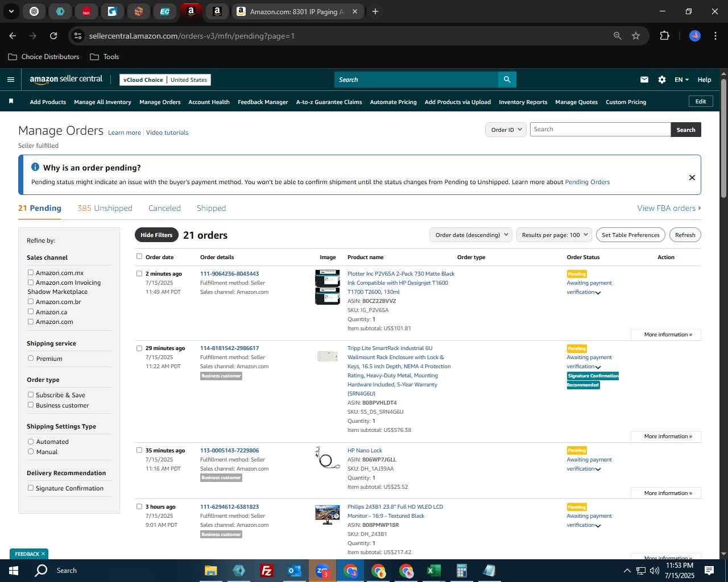Open order link 114-8181542-2986617
The height and width of the screenshot is (582, 728).
[229, 348]
